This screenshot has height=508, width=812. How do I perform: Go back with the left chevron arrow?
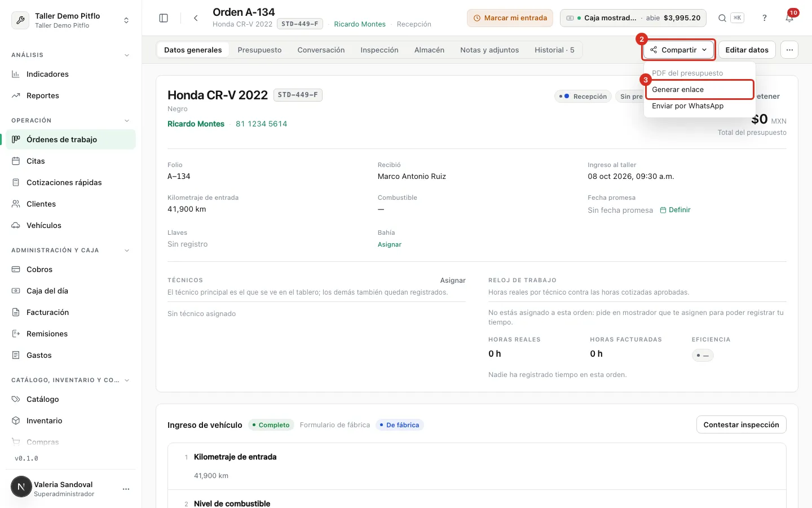[x=196, y=18]
